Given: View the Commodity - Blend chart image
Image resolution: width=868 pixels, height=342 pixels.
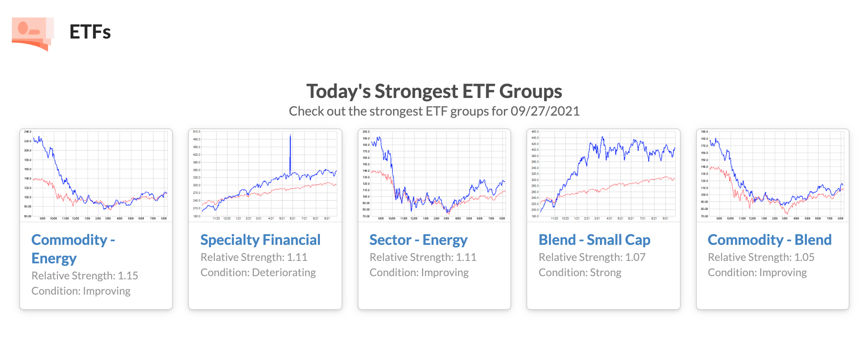Looking at the screenshot, I should click(x=773, y=175).
